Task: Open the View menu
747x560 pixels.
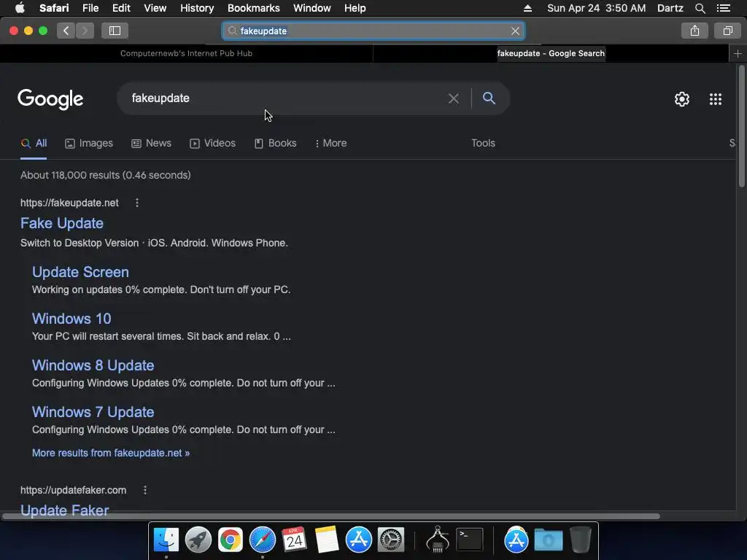Action: pyautogui.click(x=155, y=8)
